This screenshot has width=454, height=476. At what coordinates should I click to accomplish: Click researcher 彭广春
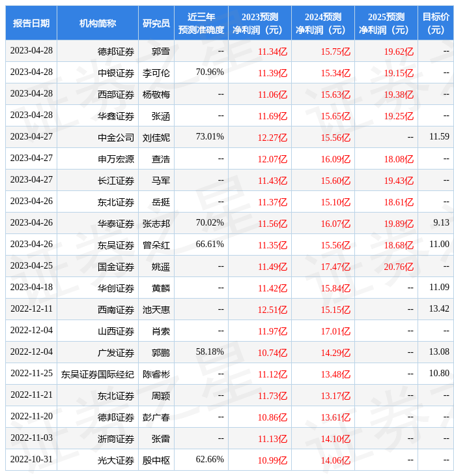(x=156, y=417)
